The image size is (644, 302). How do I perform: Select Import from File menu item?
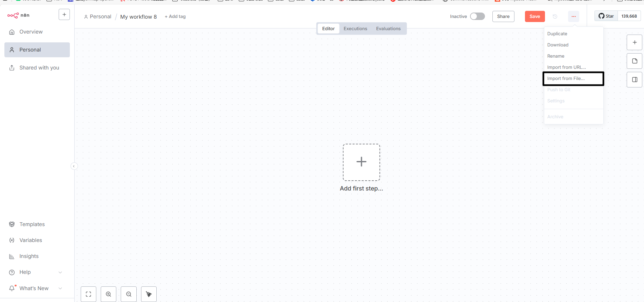[x=566, y=79]
